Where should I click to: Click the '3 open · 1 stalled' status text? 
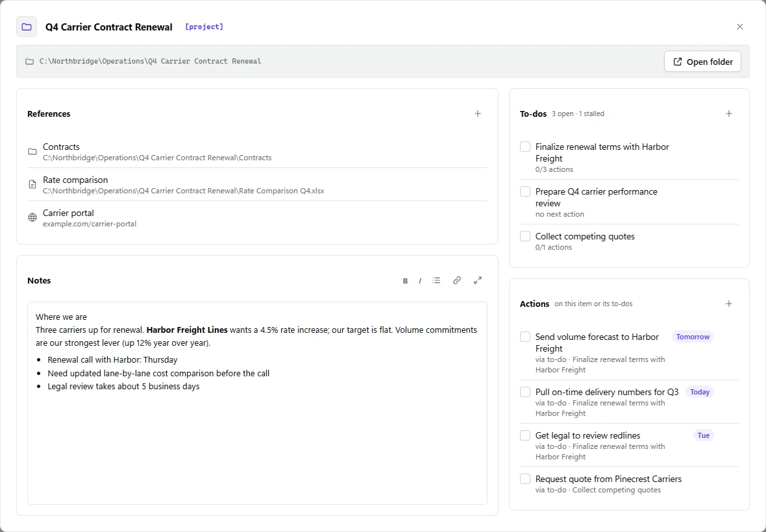pyautogui.click(x=578, y=114)
